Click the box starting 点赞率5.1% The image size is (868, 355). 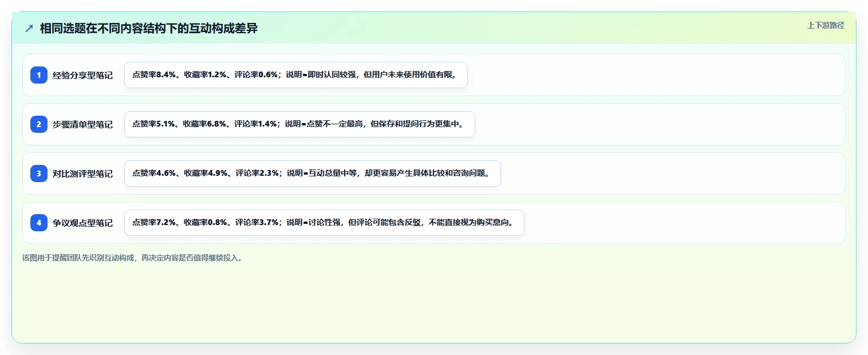[x=299, y=124]
